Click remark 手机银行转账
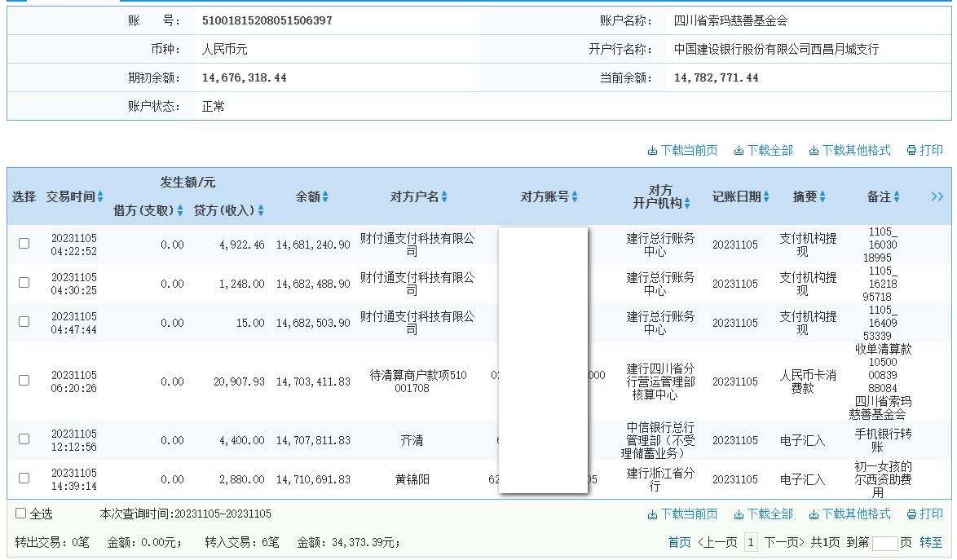Screen dimensions: 957x560 pyautogui.click(x=883, y=440)
